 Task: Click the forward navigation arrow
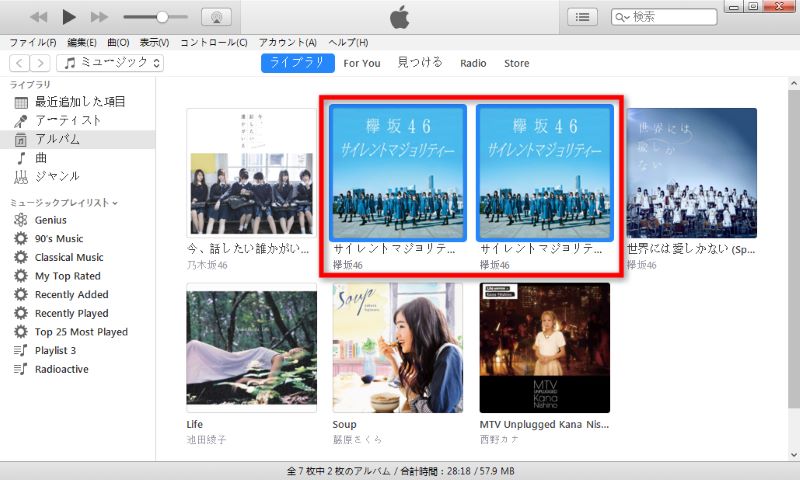coord(41,63)
